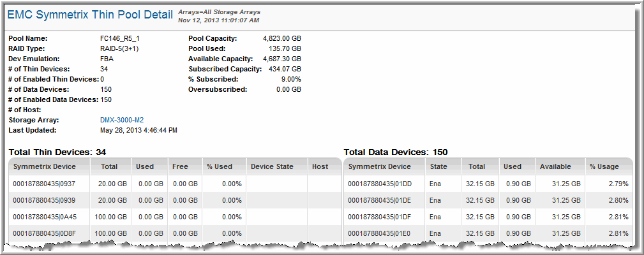This screenshot has height=255, width=644.
Task: Select data device 000187880435|01DD
Action: 379,184
